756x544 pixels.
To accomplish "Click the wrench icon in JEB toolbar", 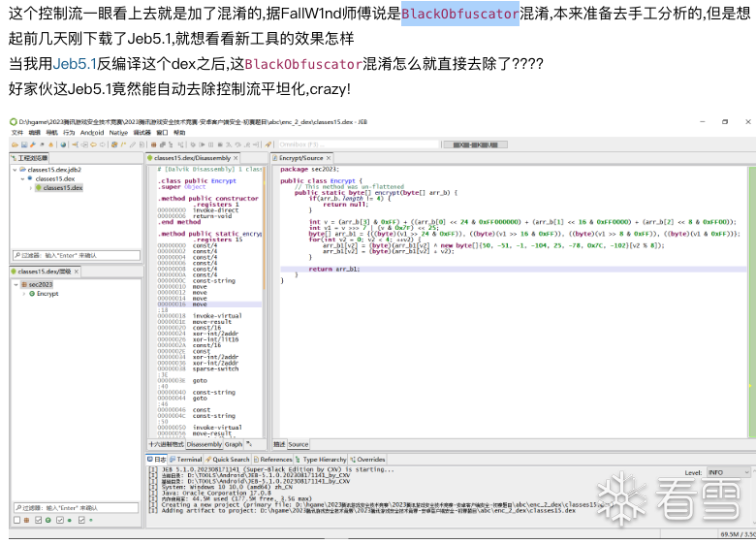I will click(33, 144).
